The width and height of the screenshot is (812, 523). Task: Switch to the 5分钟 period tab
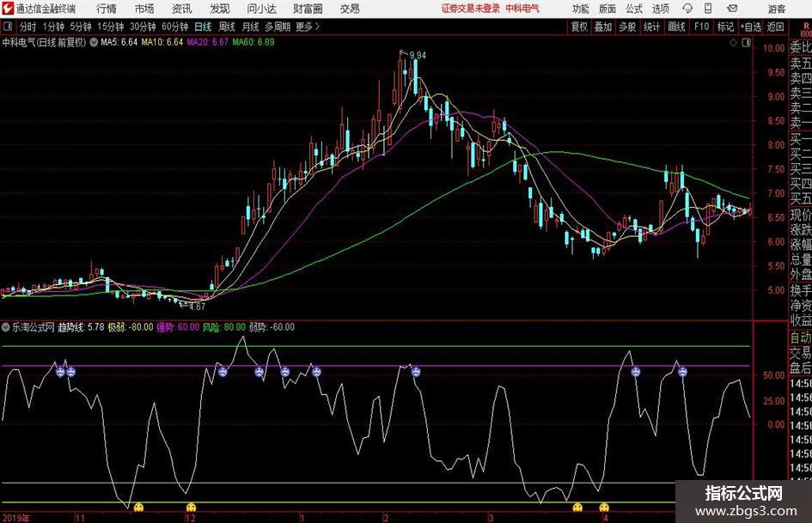[81, 27]
